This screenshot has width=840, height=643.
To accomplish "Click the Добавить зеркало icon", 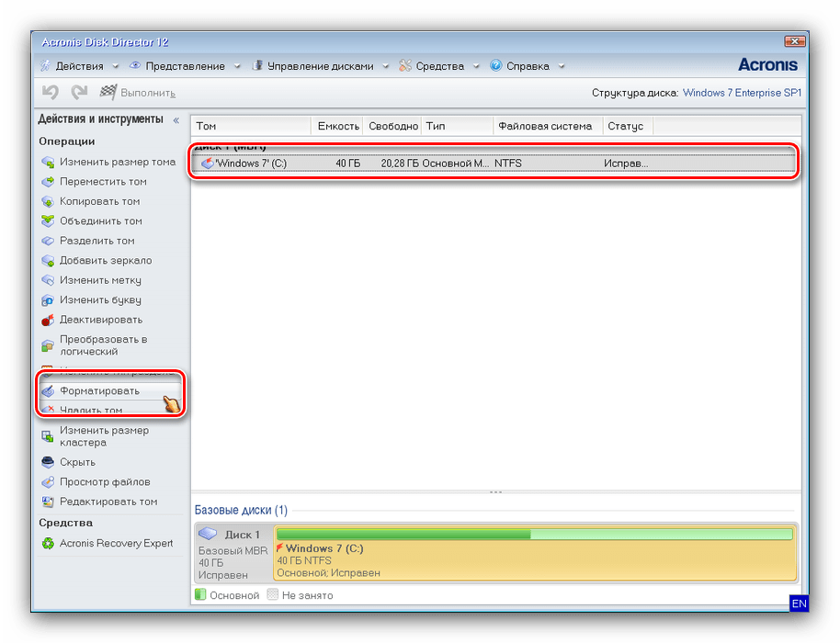I will point(48,261).
